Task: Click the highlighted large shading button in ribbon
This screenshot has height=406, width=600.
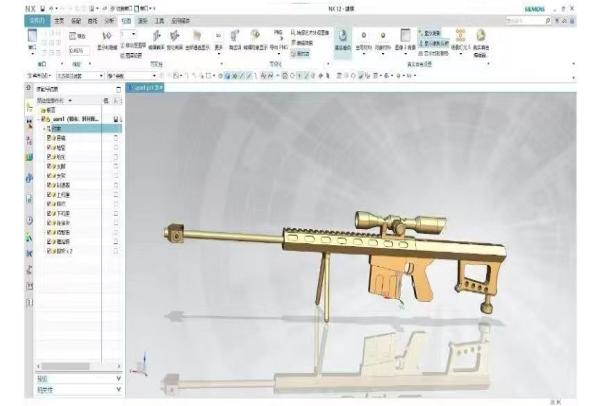Action: click(343, 36)
